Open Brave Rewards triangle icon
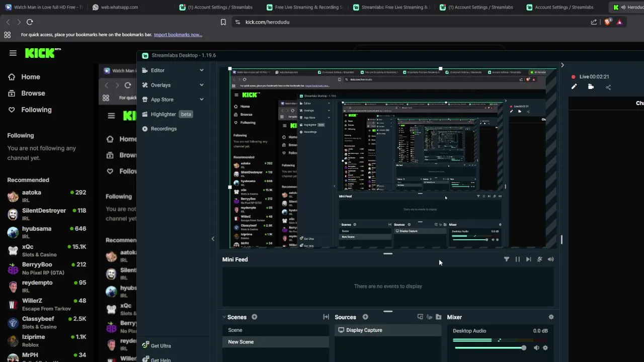 619,22
